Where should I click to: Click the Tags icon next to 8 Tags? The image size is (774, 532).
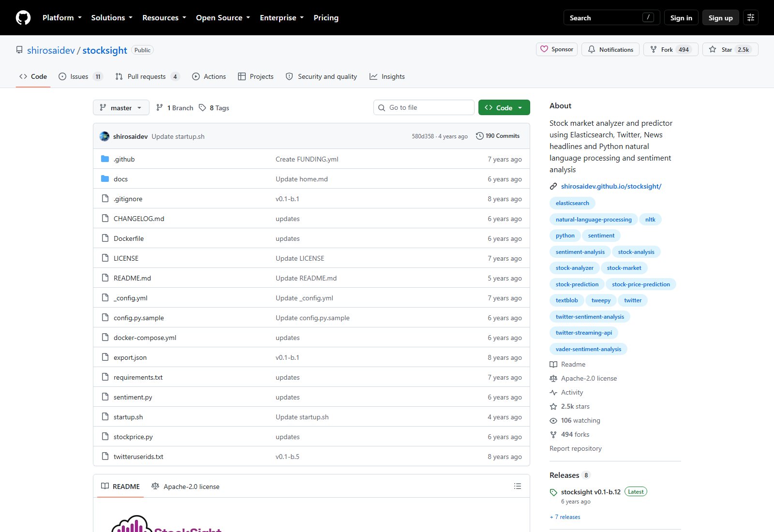(x=202, y=108)
